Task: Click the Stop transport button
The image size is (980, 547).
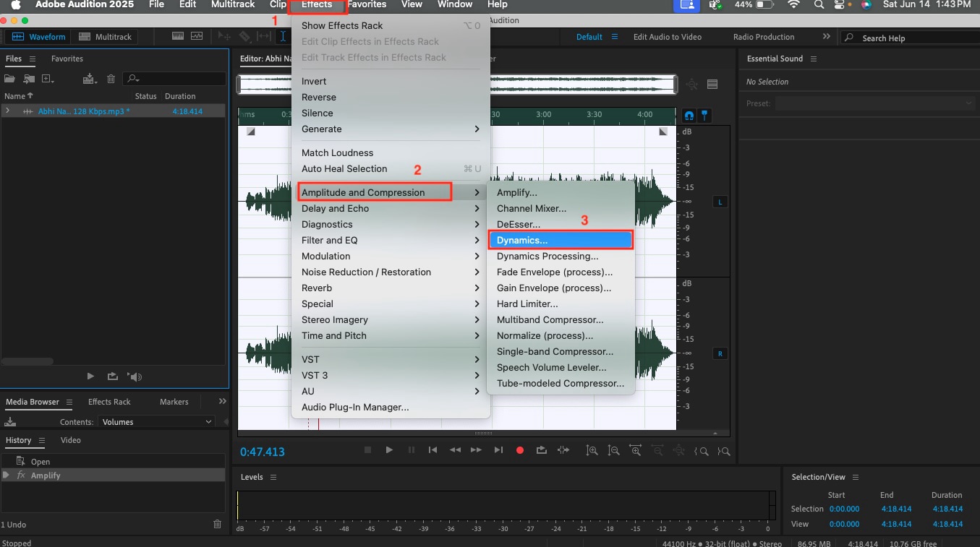Action: coord(367,449)
